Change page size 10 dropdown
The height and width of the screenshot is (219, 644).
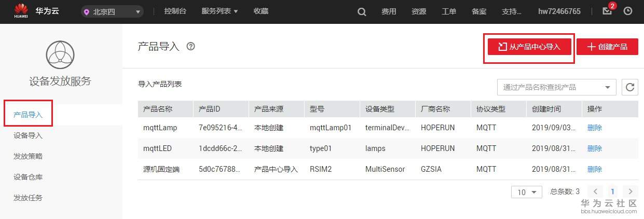(527, 192)
